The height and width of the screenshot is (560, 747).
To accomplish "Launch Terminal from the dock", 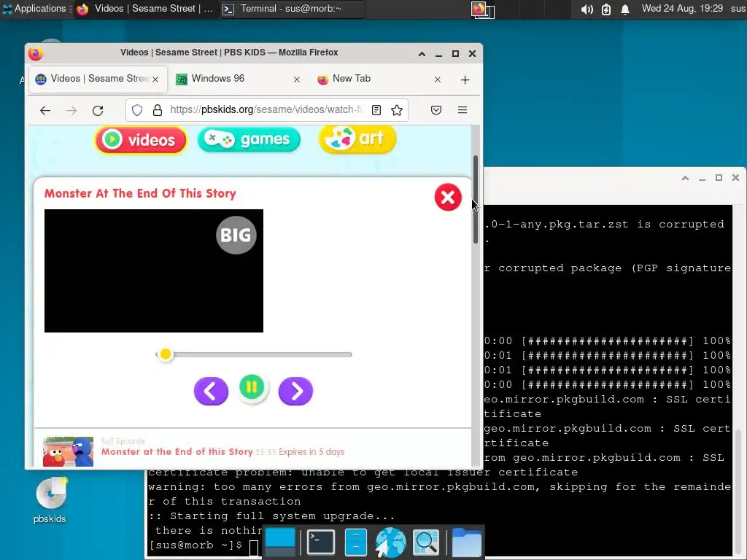I will pyautogui.click(x=320, y=542).
